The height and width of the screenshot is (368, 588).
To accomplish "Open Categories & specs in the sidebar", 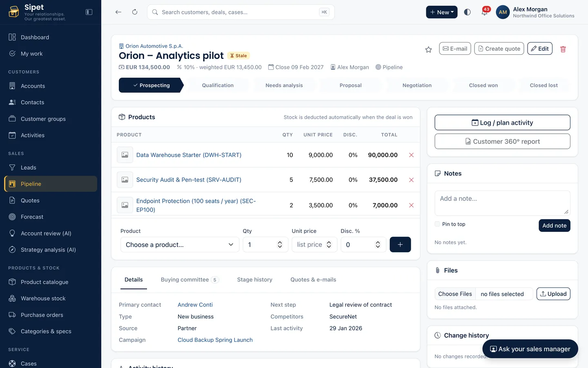I will click(51, 331).
